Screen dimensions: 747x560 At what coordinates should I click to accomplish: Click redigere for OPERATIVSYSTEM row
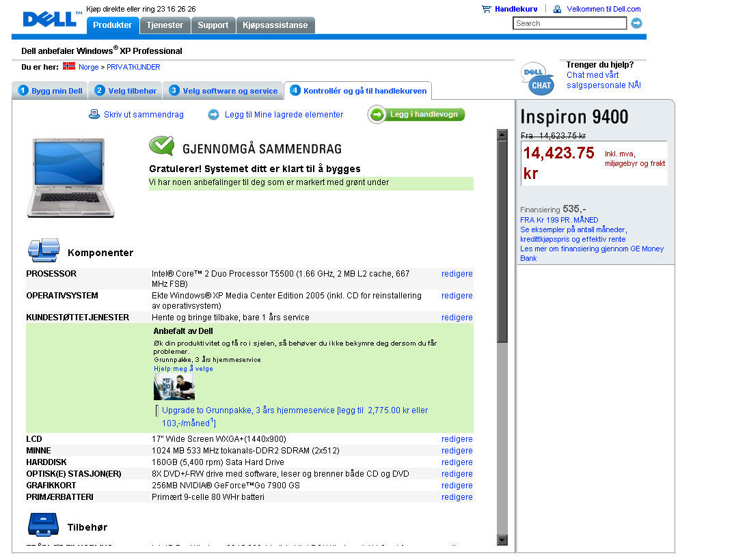pos(457,296)
